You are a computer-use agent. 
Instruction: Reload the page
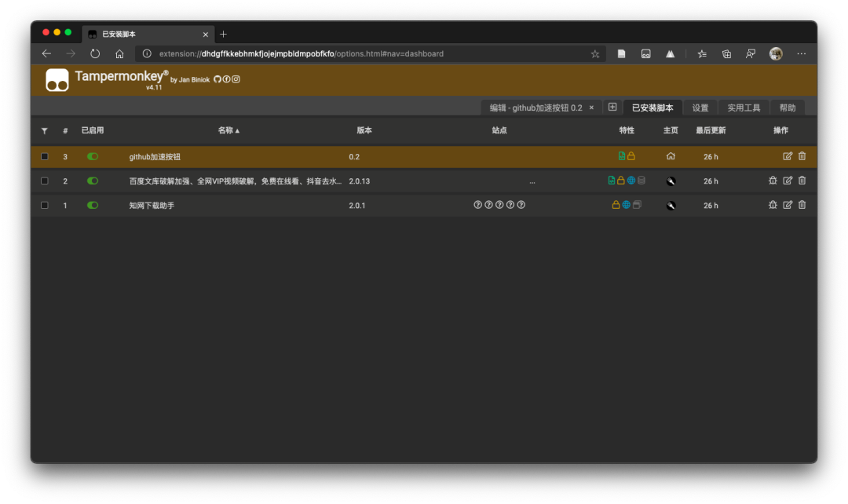coord(95,53)
